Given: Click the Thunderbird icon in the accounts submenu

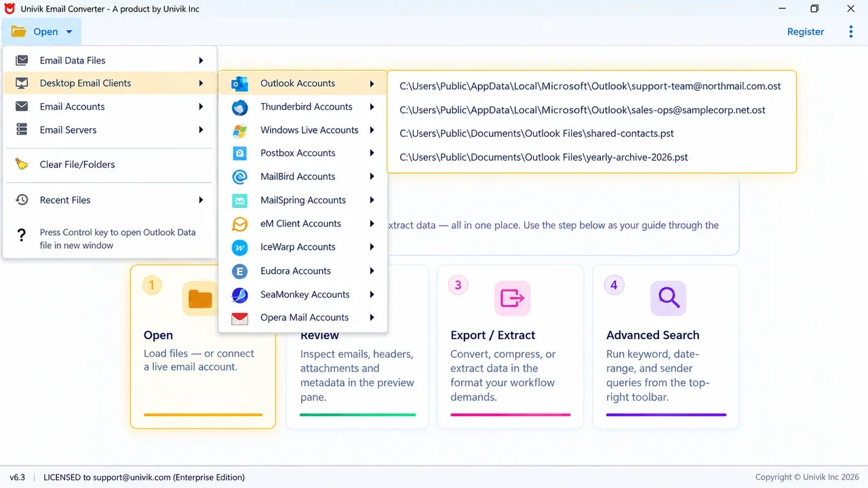Looking at the screenshot, I should click(239, 107).
